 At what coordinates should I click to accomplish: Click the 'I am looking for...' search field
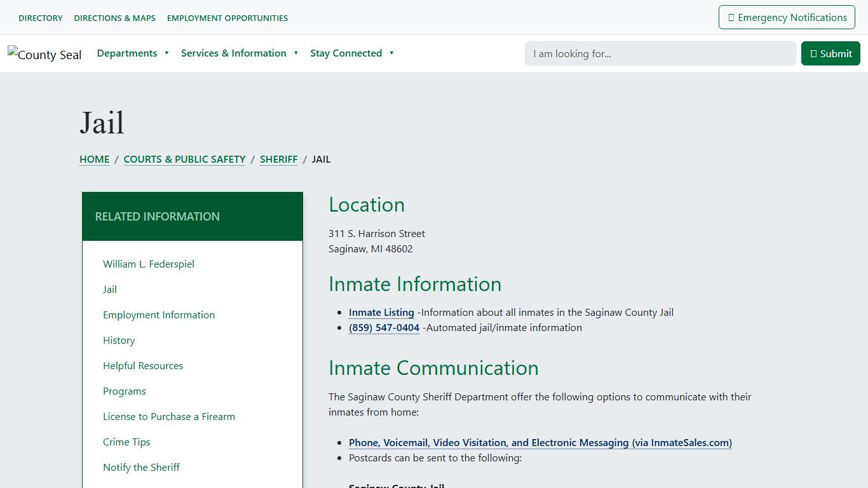coord(660,53)
